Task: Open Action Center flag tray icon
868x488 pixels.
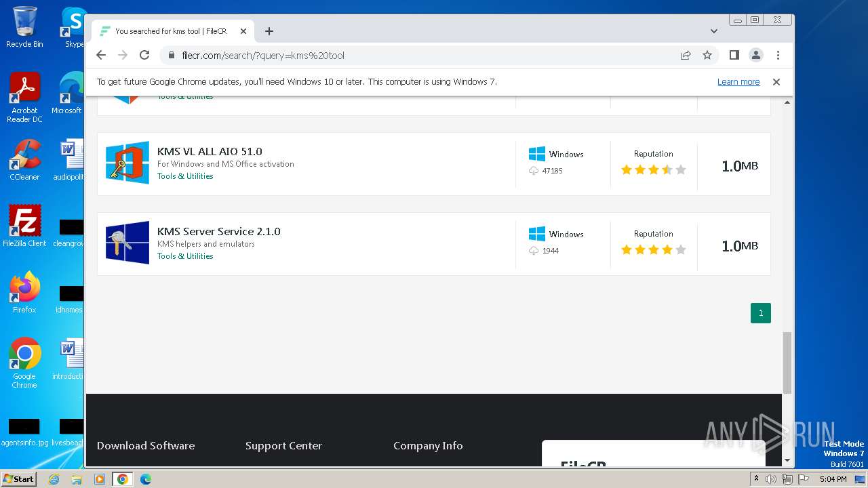Action: [x=804, y=479]
